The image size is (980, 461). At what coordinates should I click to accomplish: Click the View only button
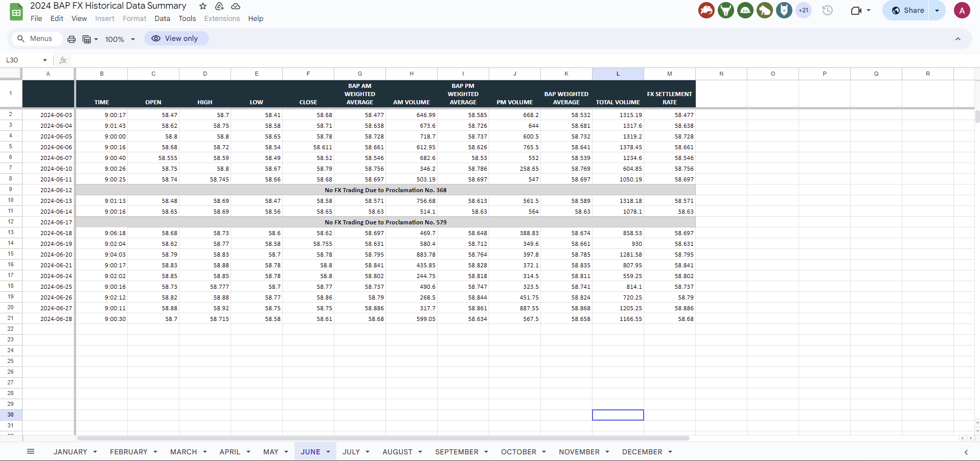click(x=176, y=39)
